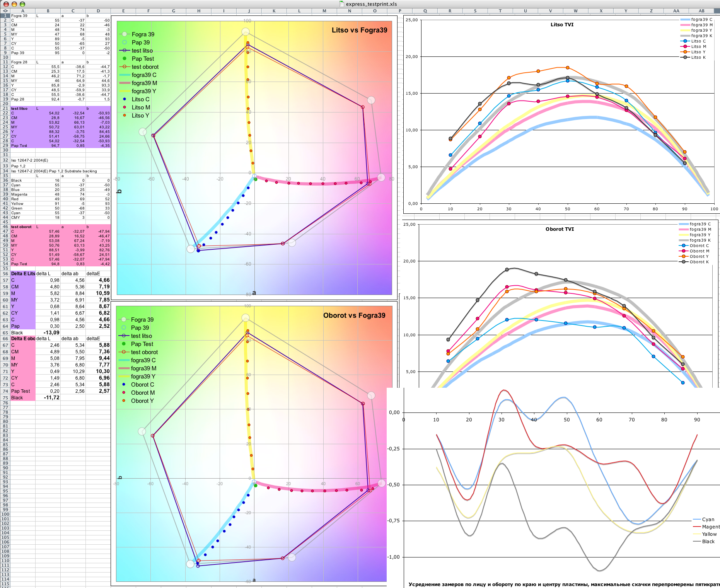Click the 'Litso TVI' chart title
The height and width of the screenshot is (588, 720).
coord(562,25)
